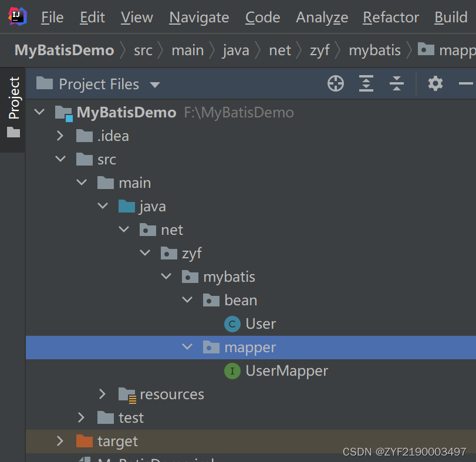The width and height of the screenshot is (476, 462).
Task: Select the .idea folder icon
Action: point(85,136)
